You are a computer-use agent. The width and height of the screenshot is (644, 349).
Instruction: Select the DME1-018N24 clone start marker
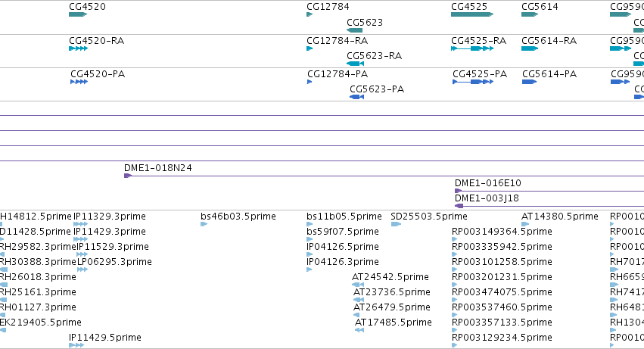[x=128, y=176]
